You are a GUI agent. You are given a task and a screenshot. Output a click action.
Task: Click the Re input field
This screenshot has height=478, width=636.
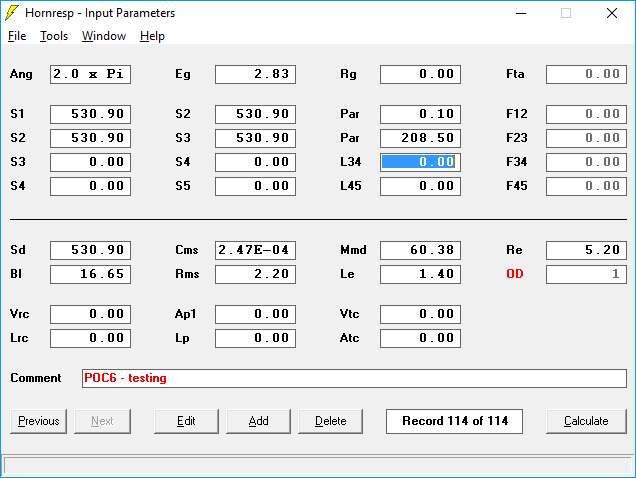[x=586, y=250]
